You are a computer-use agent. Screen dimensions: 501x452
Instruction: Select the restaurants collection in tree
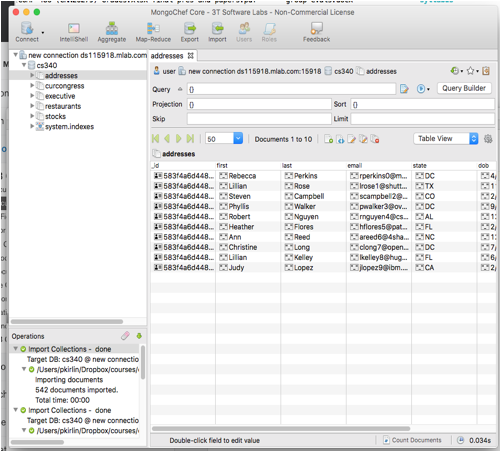pyautogui.click(x=63, y=106)
